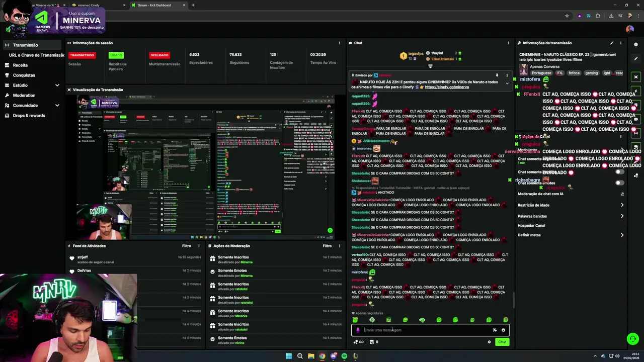
Task: Click the DESLIGADO multitransmissão badge
Action: (159, 55)
